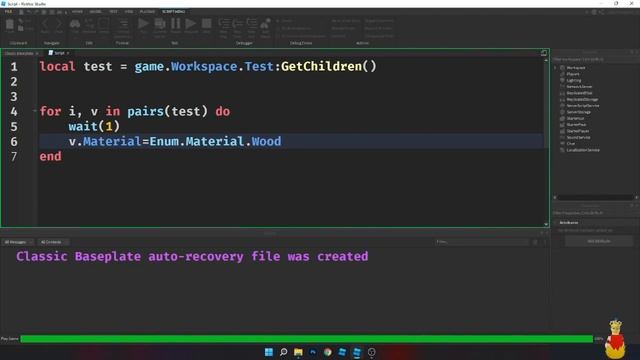Select LocalizationService in the Explorer
The height and width of the screenshot is (360, 640).
click(583, 150)
